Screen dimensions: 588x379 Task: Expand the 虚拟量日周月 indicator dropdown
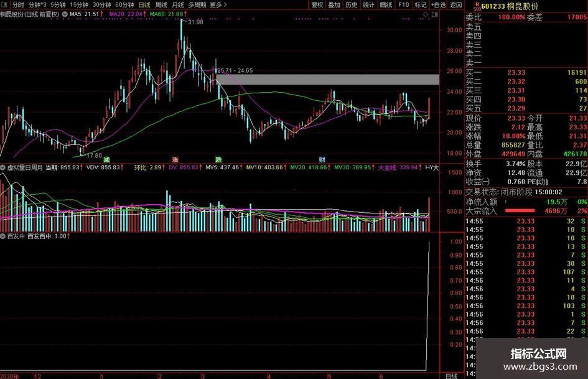[x=3, y=167]
